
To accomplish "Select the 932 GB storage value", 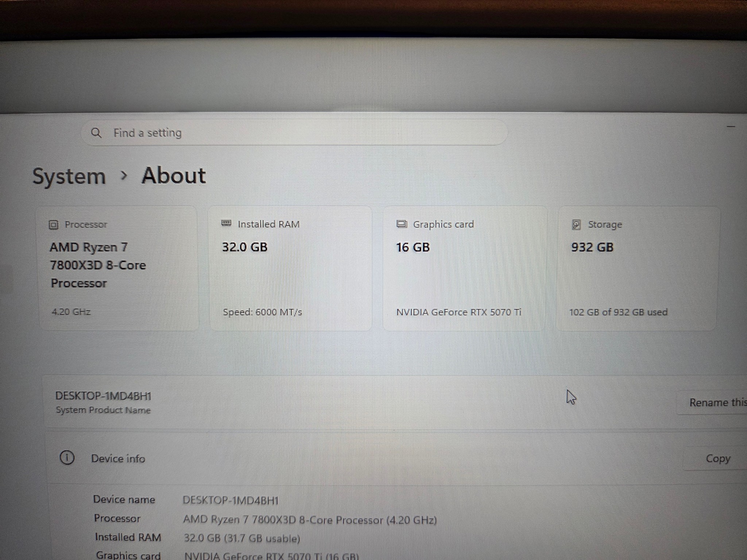I will (592, 247).
